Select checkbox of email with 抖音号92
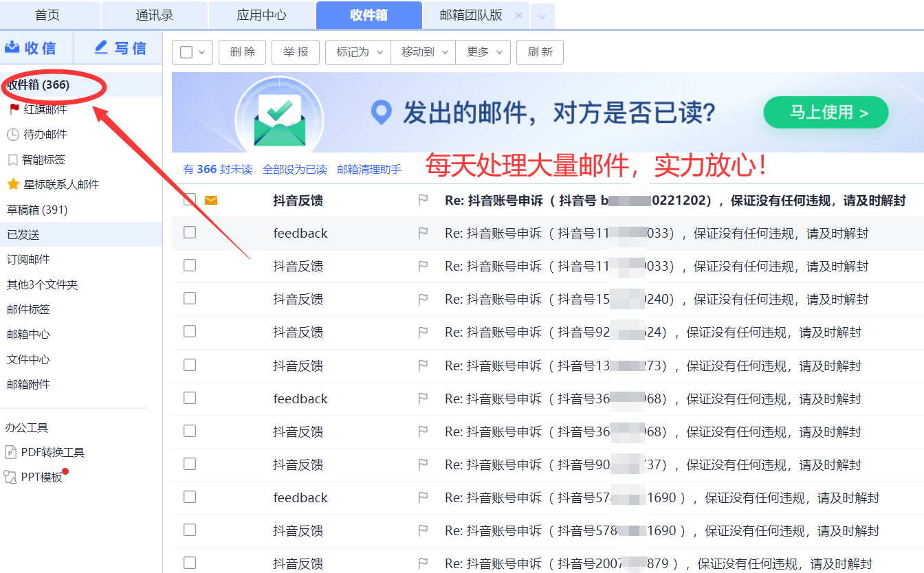Screen dimensions: 924x573 coord(190,331)
